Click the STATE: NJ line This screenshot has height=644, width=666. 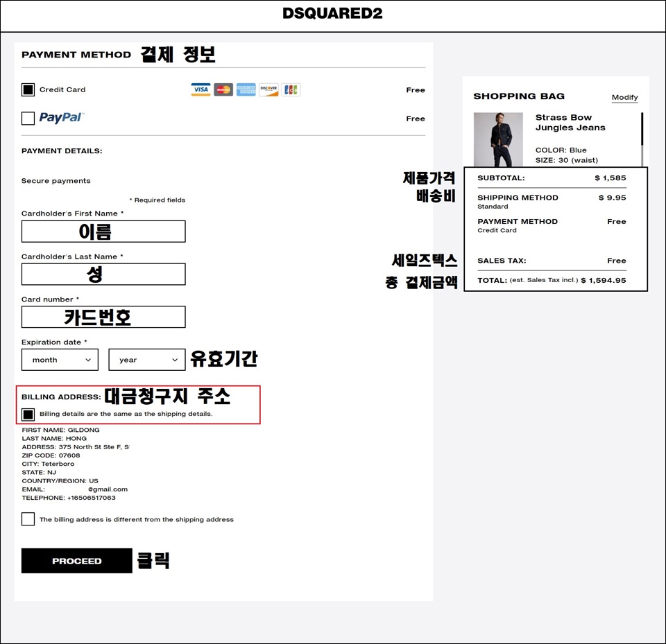[39, 472]
